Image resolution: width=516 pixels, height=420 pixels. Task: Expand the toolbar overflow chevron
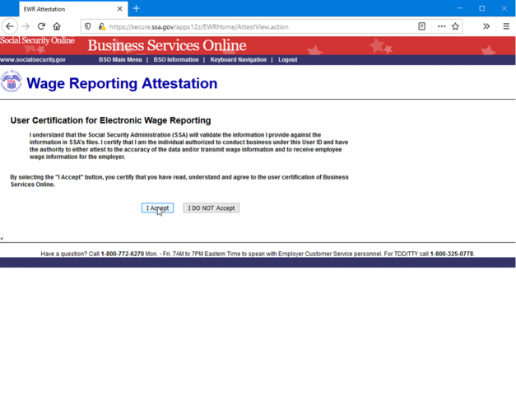coord(486,26)
